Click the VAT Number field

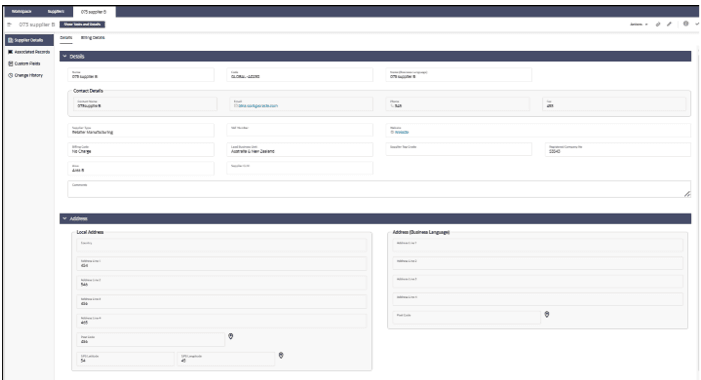coord(300,131)
